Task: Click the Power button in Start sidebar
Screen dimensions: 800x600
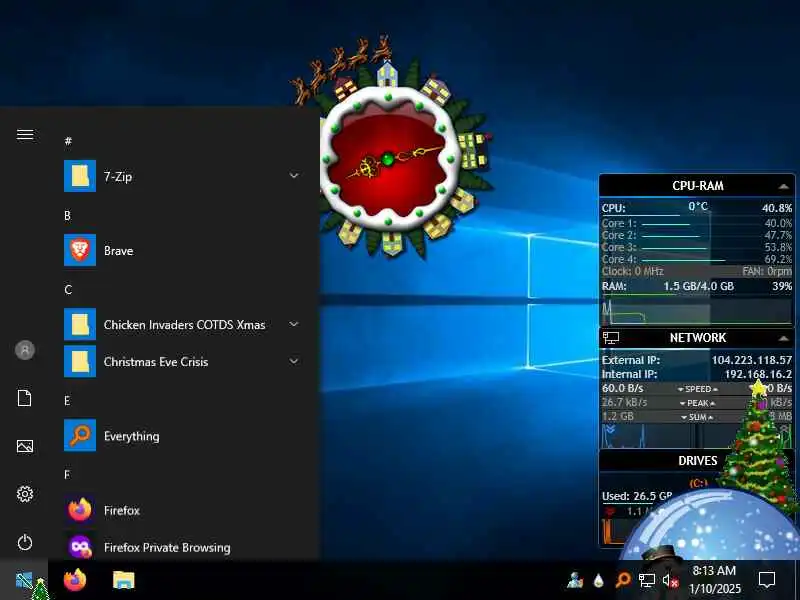Action: click(x=24, y=542)
